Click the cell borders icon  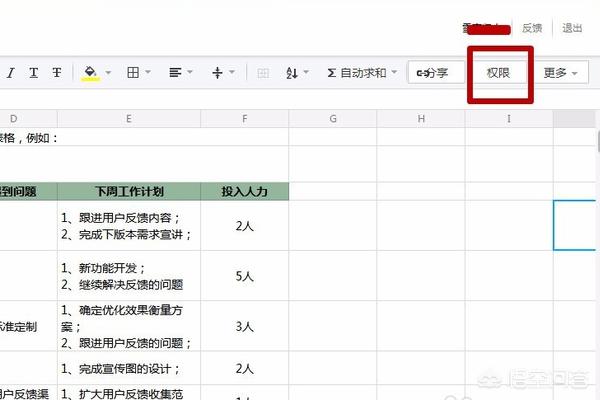(x=133, y=73)
